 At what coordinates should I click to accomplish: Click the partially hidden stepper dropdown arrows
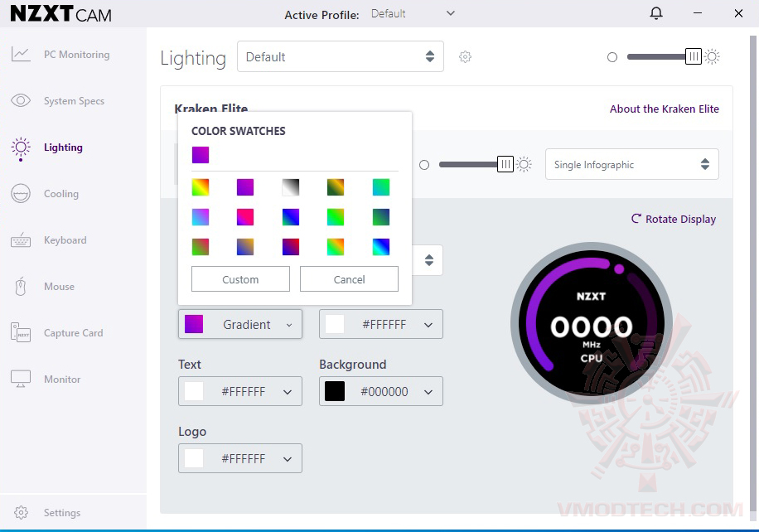pyautogui.click(x=429, y=260)
